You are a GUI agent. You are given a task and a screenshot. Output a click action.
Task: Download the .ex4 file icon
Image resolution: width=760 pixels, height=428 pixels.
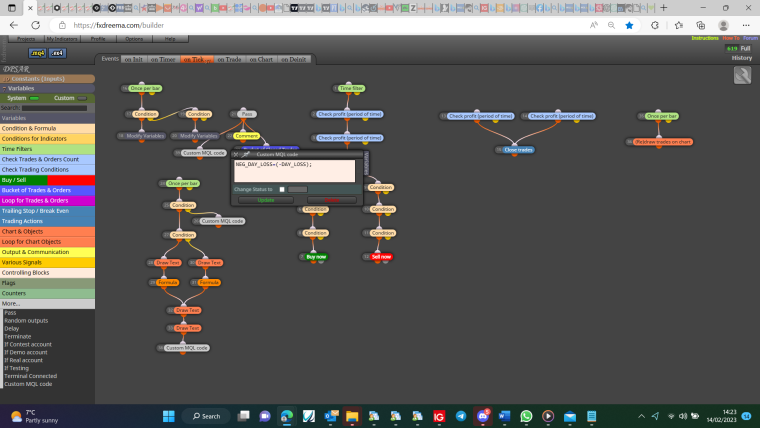pyautogui.click(x=57, y=53)
